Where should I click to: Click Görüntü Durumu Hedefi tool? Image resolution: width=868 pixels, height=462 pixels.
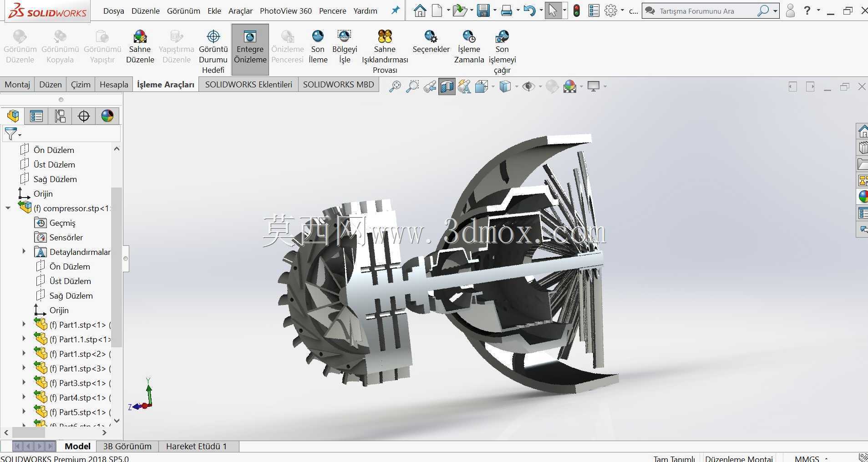[x=213, y=51]
